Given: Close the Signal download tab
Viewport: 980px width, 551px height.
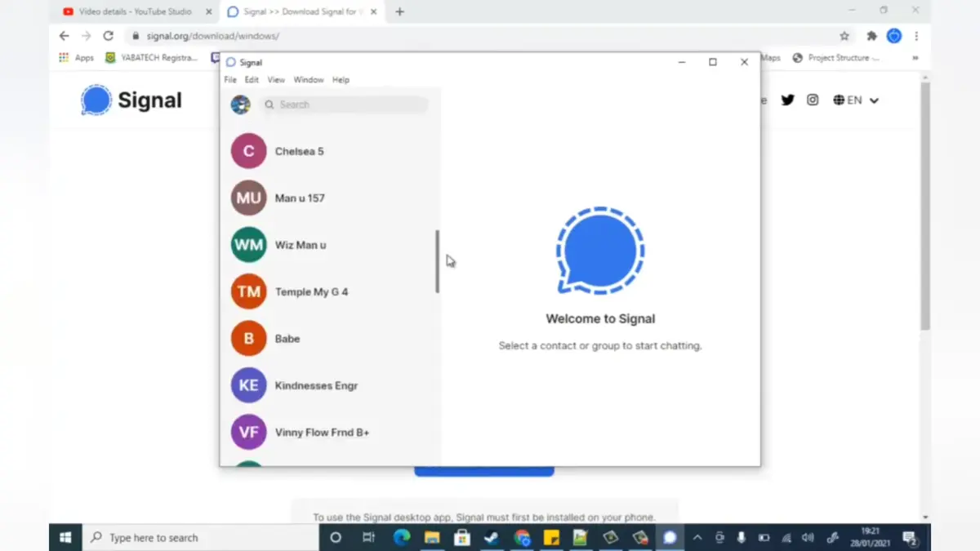Looking at the screenshot, I should click(x=373, y=12).
